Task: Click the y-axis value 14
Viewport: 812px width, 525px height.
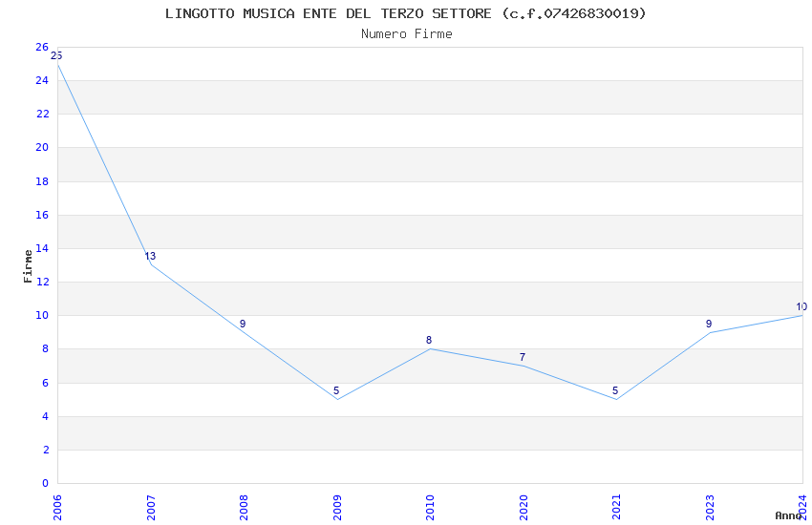Action: pyautogui.click(x=42, y=248)
